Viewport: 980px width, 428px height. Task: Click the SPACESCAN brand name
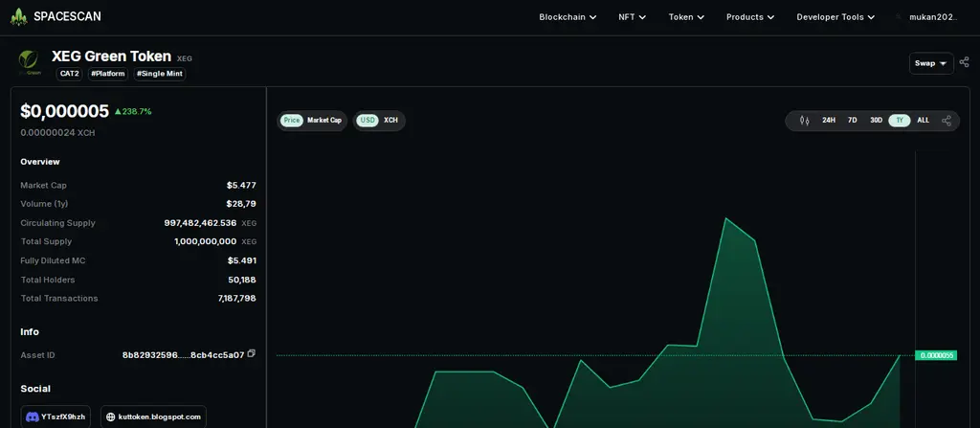coord(67,17)
